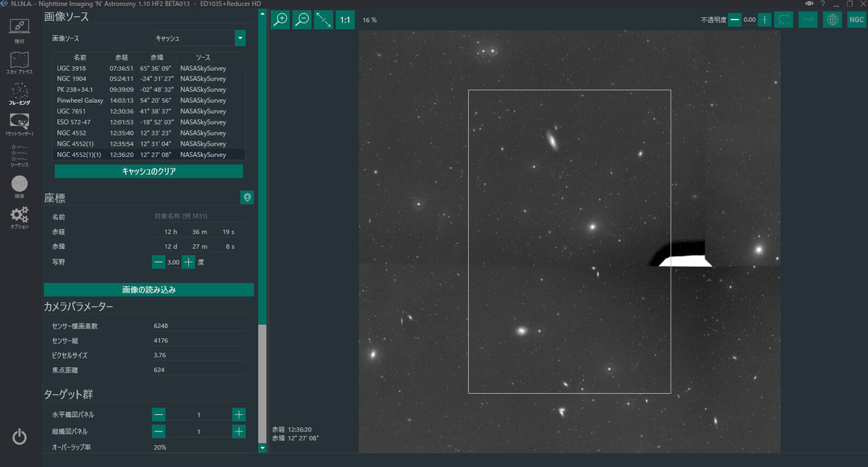Toggle the NGC object annotations

(x=856, y=20)
